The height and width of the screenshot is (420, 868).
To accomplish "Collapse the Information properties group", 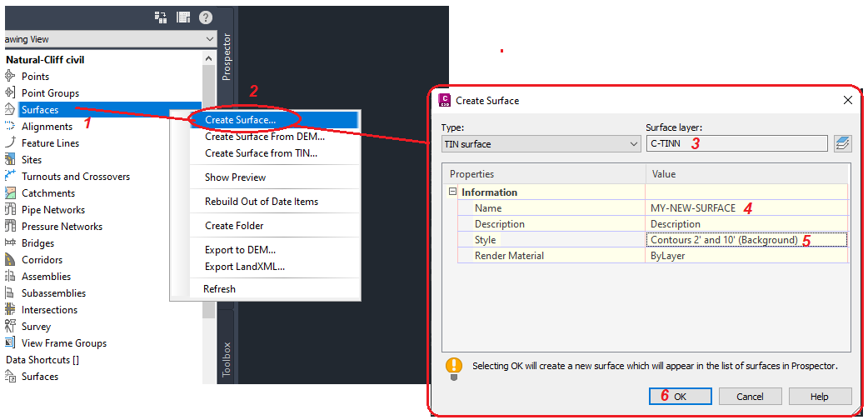I will point(452,192).
